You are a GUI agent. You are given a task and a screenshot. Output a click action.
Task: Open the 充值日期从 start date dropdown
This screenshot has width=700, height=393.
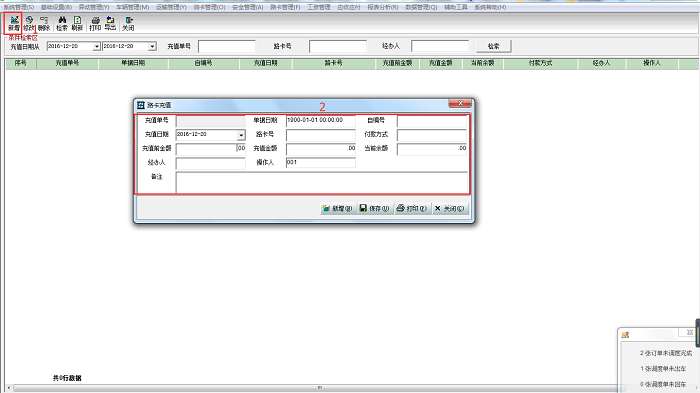tap(96, 46)
